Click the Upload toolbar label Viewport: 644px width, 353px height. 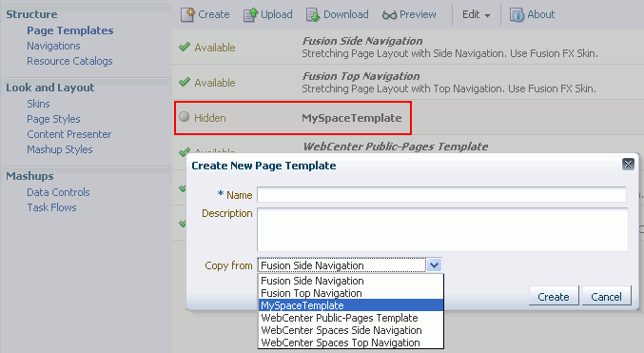tap(277, 14)
